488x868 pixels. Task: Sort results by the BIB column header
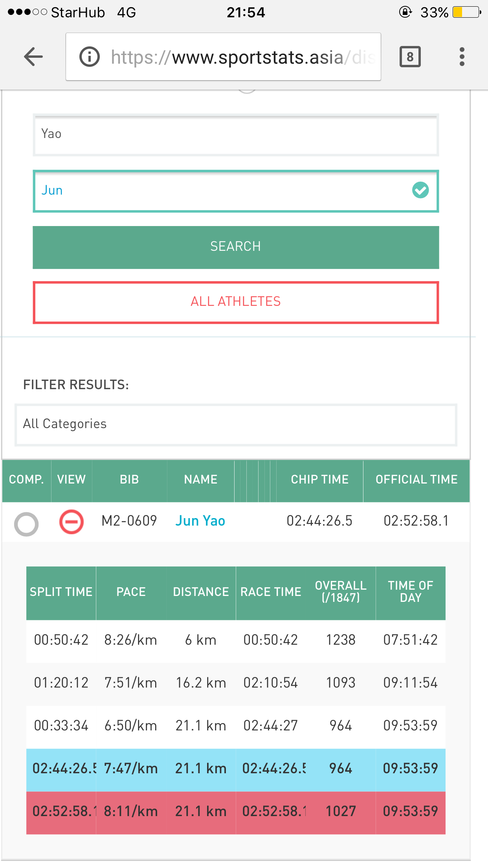click(129, 480)
